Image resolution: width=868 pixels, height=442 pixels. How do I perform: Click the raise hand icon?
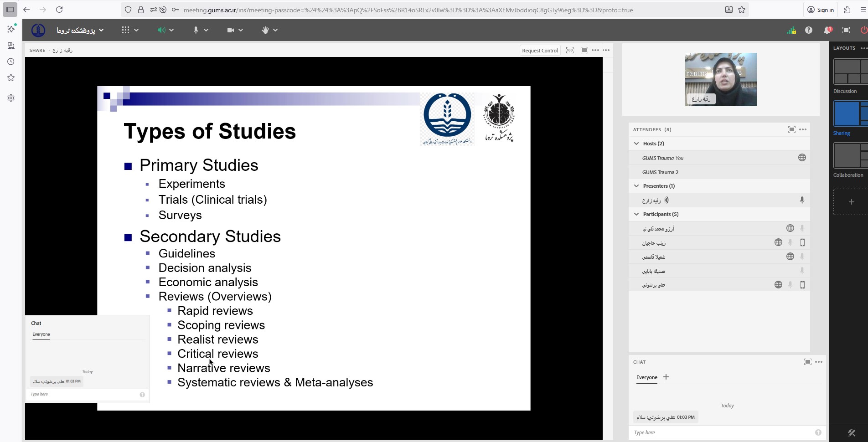click(x=265, y=30)
